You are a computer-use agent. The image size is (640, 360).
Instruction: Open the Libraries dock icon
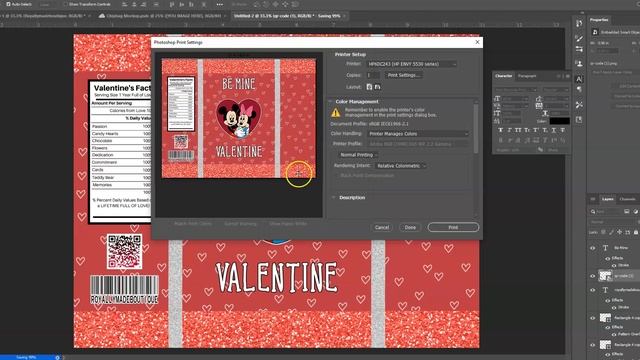579,120
